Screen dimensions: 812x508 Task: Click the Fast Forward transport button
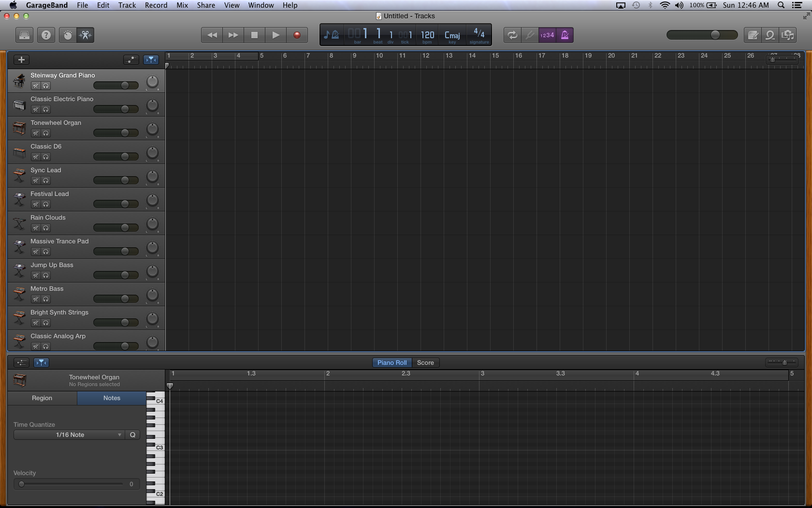[233, 35]
